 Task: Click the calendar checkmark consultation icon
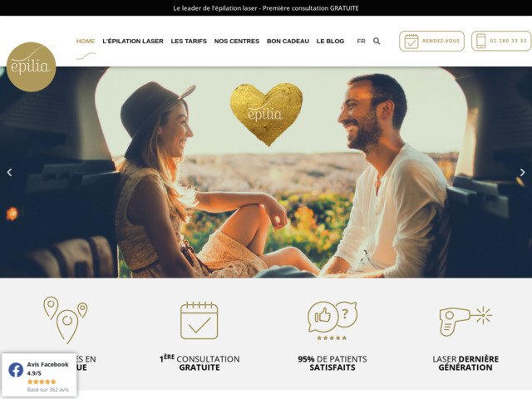pos(199,320)
